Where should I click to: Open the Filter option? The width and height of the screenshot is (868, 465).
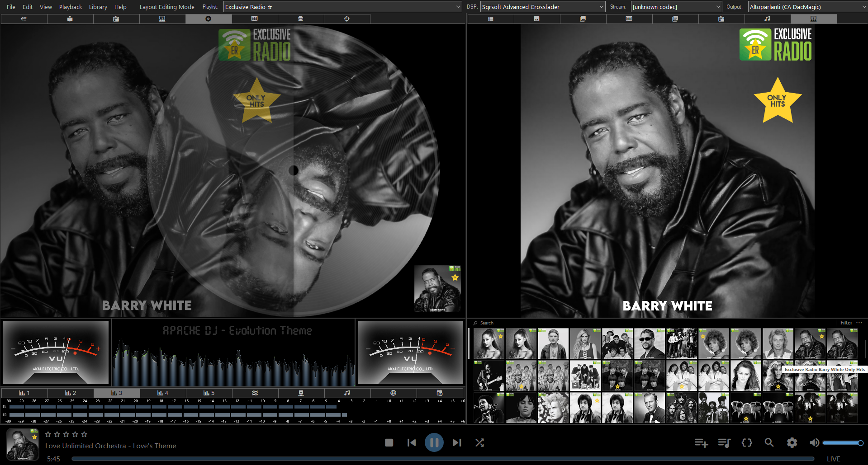tap(846, 323)
